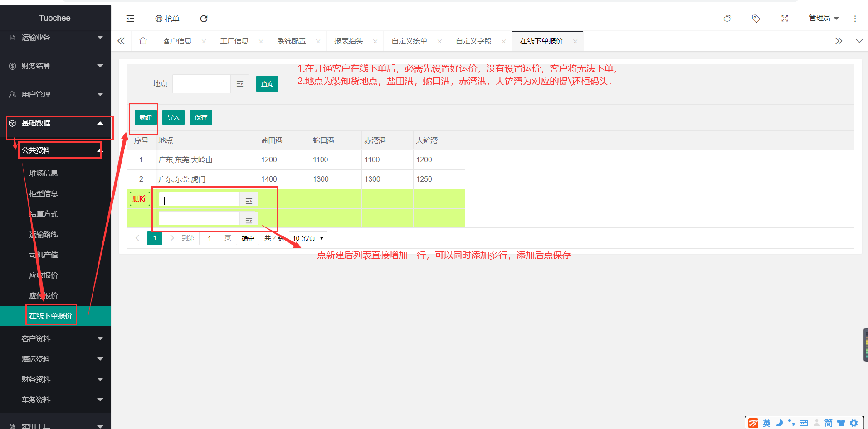Open the vertical dots more menu
868x429 pixels.
click(855, 19)
